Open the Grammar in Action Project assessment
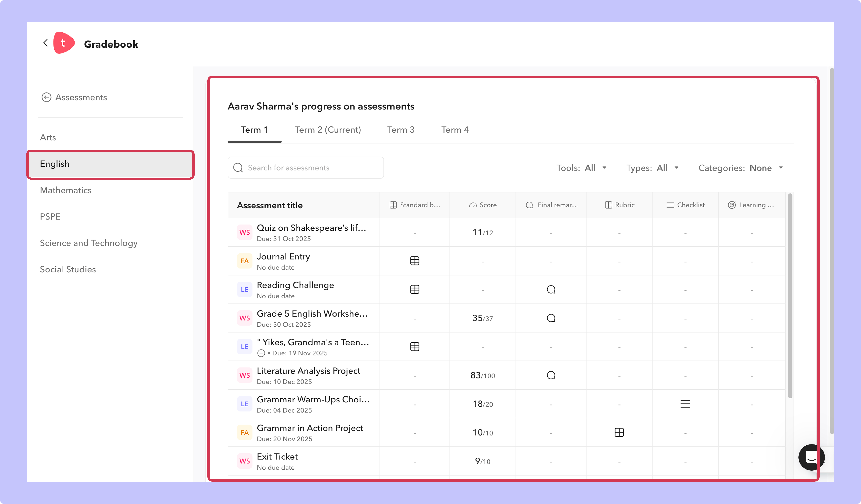The width and height of the screenshot is (861, 504). coord(310,428)
